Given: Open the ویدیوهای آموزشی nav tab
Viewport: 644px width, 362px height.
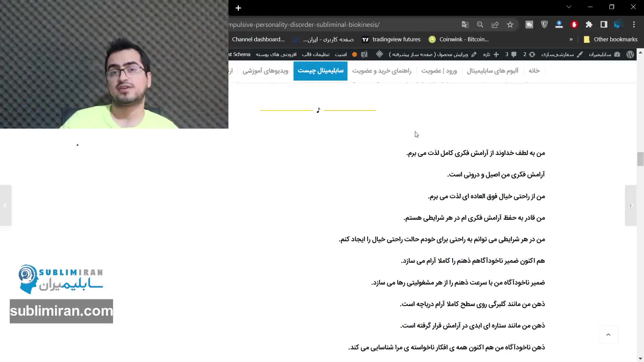Looking at the screenshot, I should pyautogui.click(x=265, y=71).
